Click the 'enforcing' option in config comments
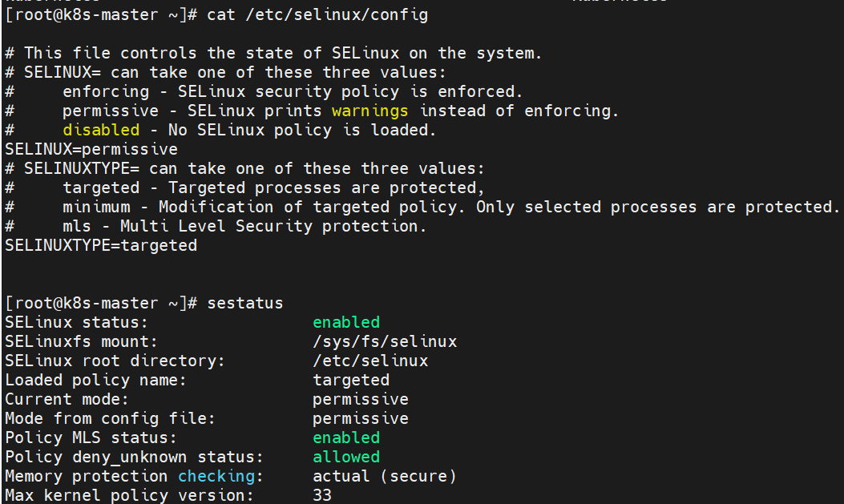The image size is (844, 504). click(106, 91)
